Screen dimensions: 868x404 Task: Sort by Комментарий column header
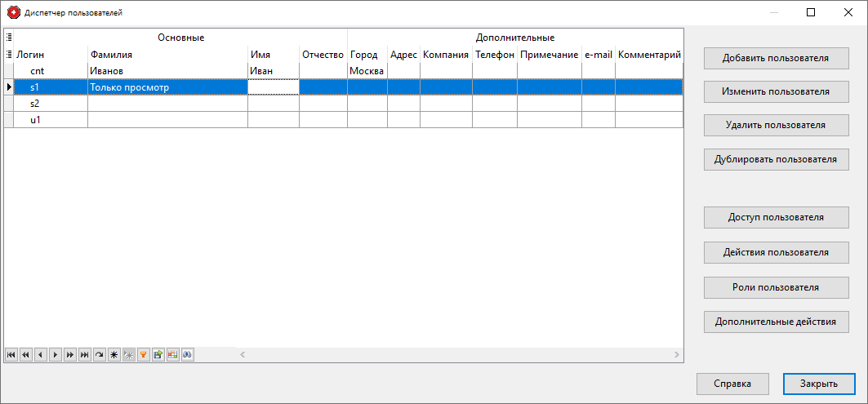tap(649, 54)
